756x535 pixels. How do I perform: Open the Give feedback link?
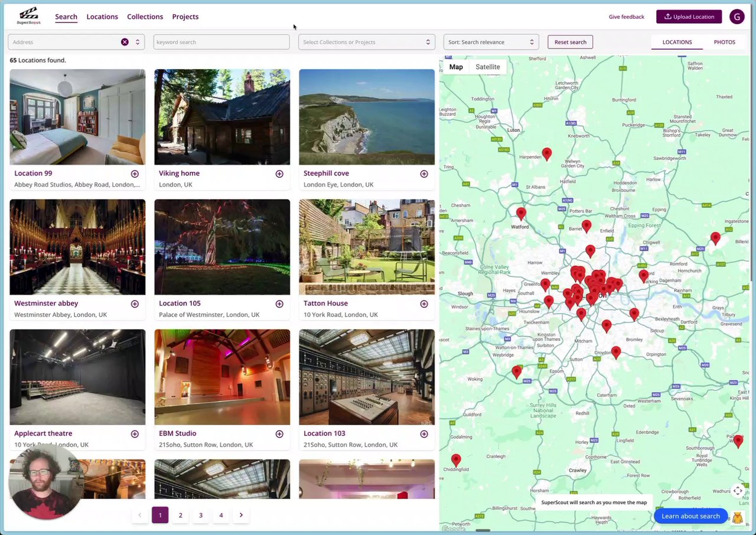click(x=627, y=17)
